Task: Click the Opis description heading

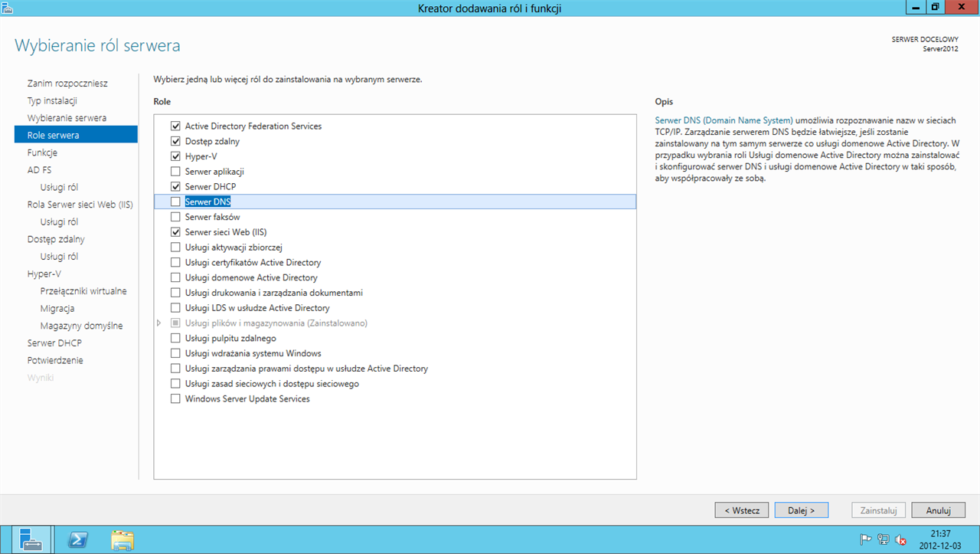Action: click(x=664, y=102)
